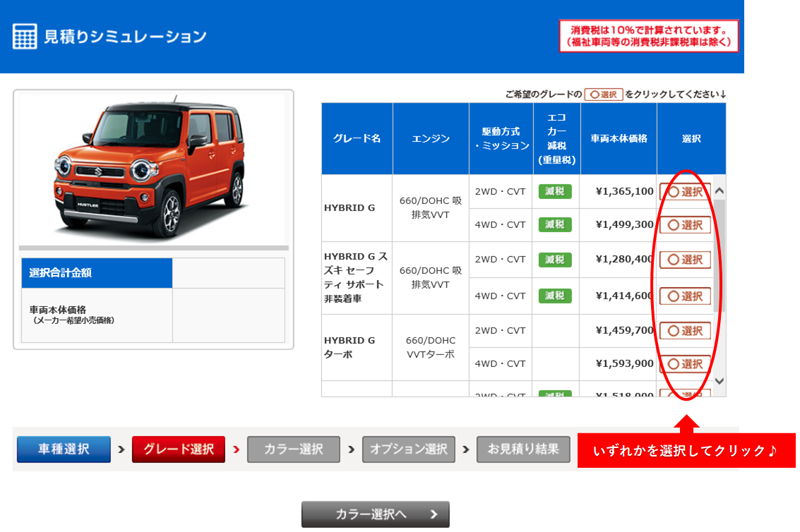800x532 pixels.
Task: Click the 2WD・CVT cell next to ¥1,280,400
Action: coord(500,260)
